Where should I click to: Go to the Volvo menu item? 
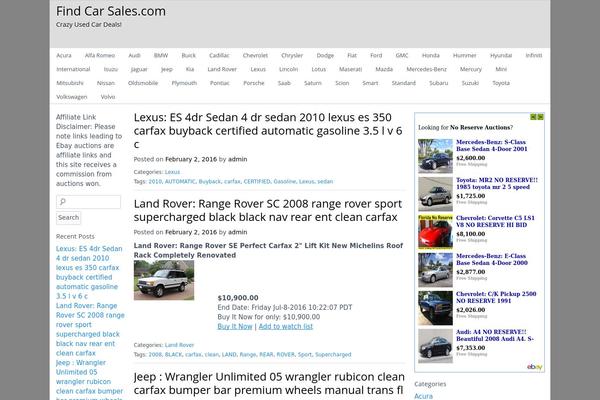click(108, 97)
